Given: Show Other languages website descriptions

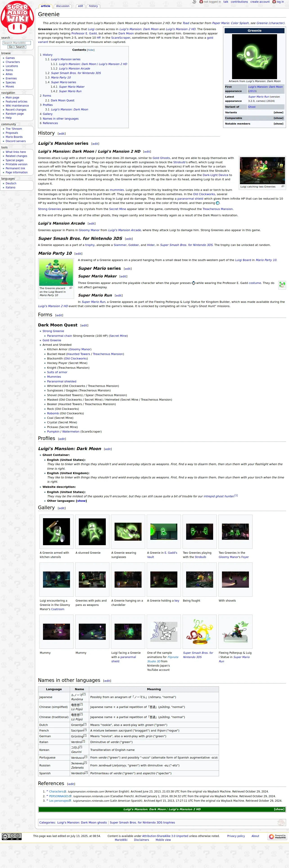Looking at the screenshot, I should 81,501.
